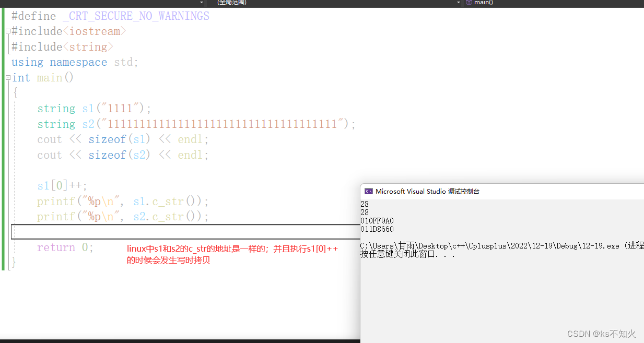
Task: Click the using namespace std; line
Action: point(75,62)
